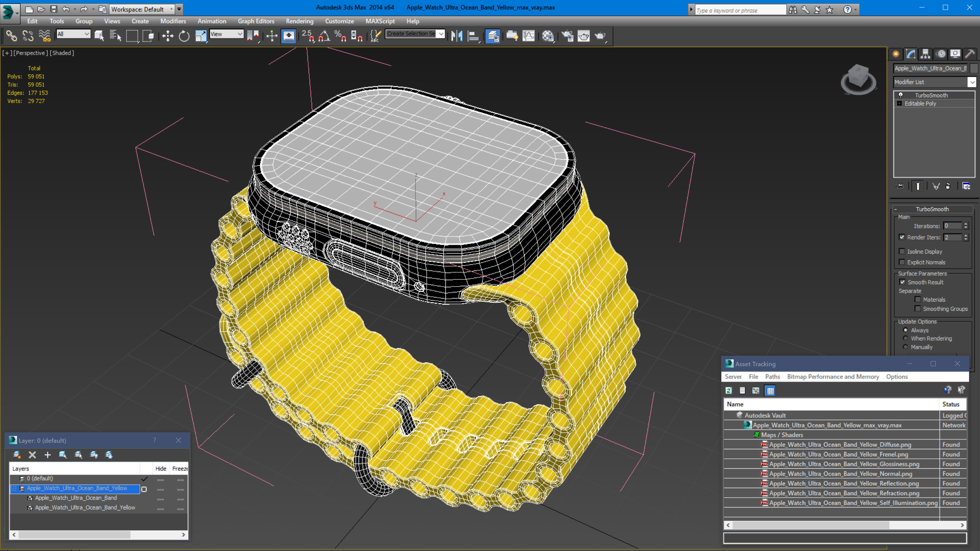Click the Bind to Space Warp tool
The image size is (980, 551).
[44, 36]
